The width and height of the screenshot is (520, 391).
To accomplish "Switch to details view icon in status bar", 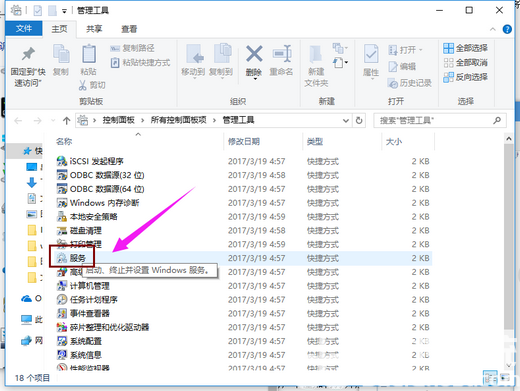I will click(x=490, y=378).
